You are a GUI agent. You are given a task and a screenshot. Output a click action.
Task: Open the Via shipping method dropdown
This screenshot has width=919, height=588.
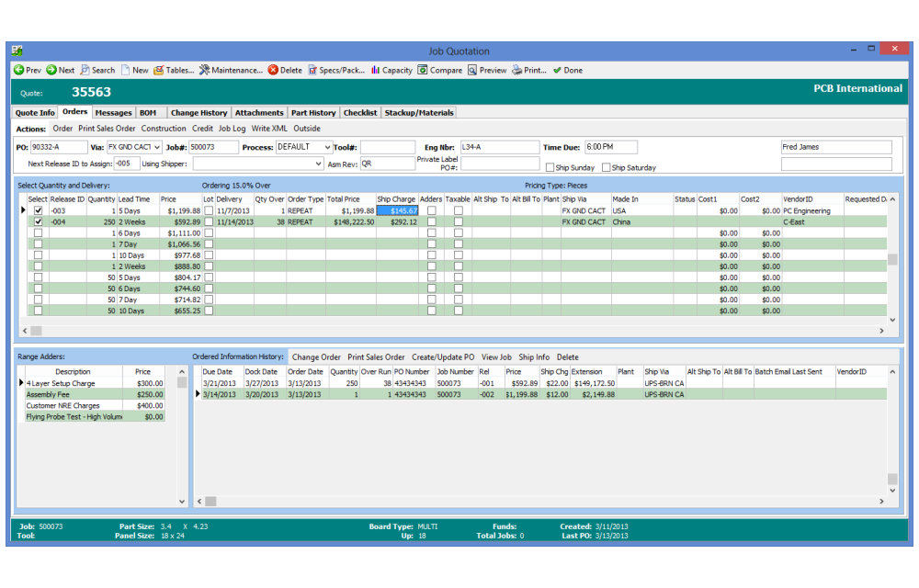(157, 147)
